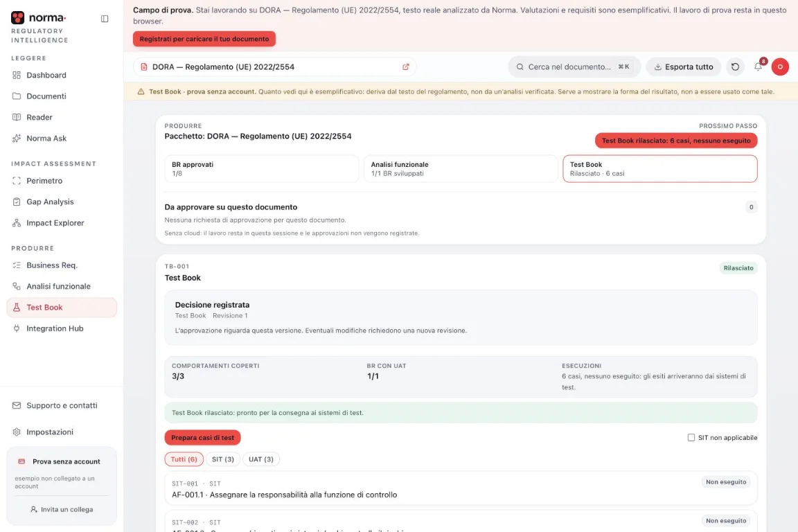
Task: Open notifications bell with badge 8
Action: (759, 66)
